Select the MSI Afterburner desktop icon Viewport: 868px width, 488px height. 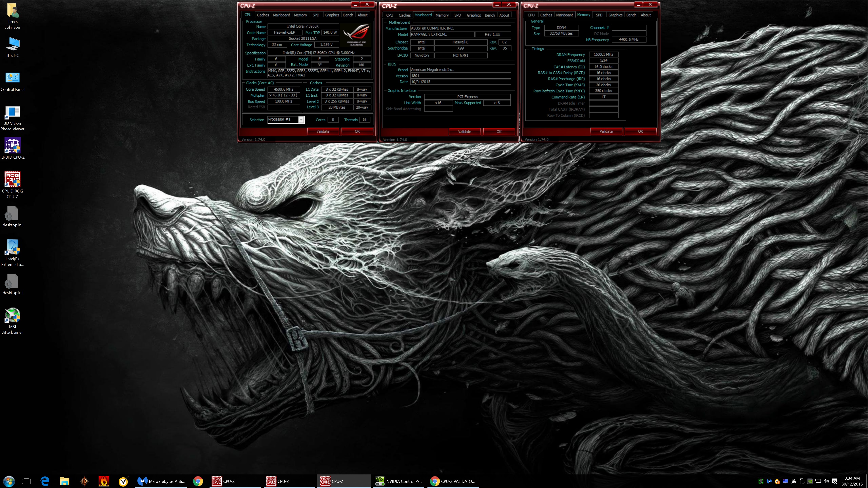click(x=12, y=321)
